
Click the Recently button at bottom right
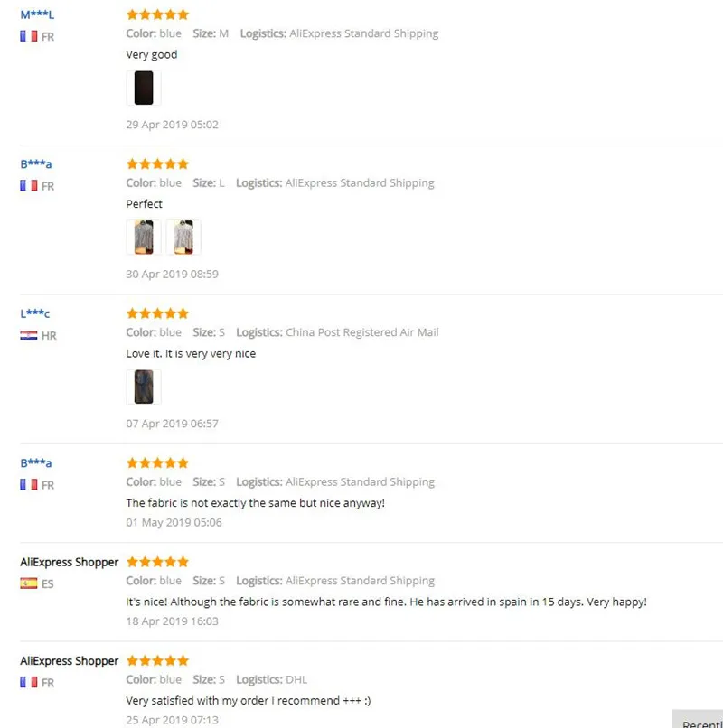[698, 719]
